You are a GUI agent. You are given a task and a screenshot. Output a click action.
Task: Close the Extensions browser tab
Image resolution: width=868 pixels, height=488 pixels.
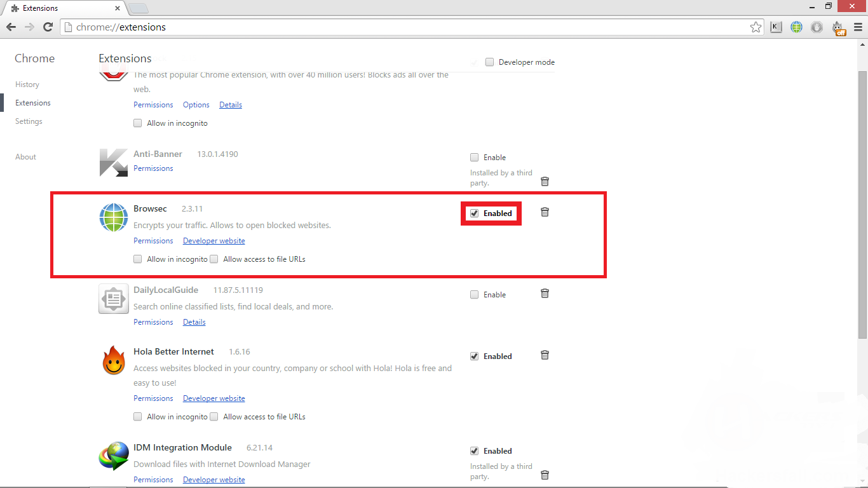click(117, 8)
